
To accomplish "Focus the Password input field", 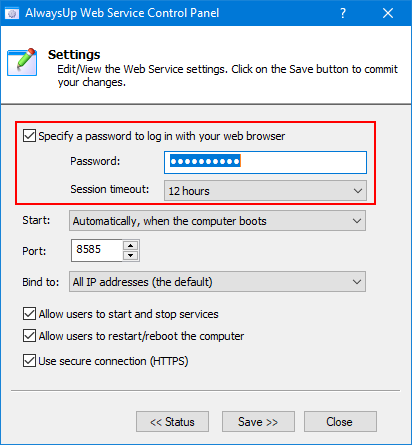I will pyautogui.click(x=265, y=162).
